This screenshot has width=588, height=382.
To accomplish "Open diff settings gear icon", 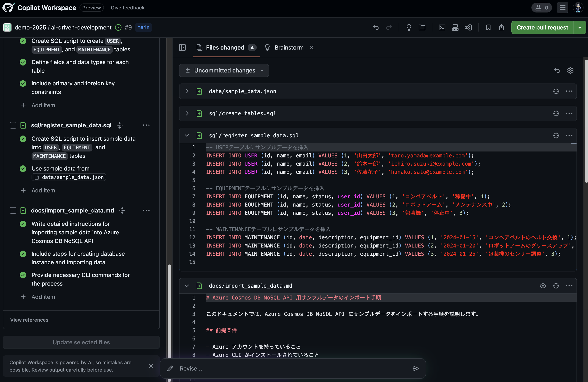I will click(570, 70).
